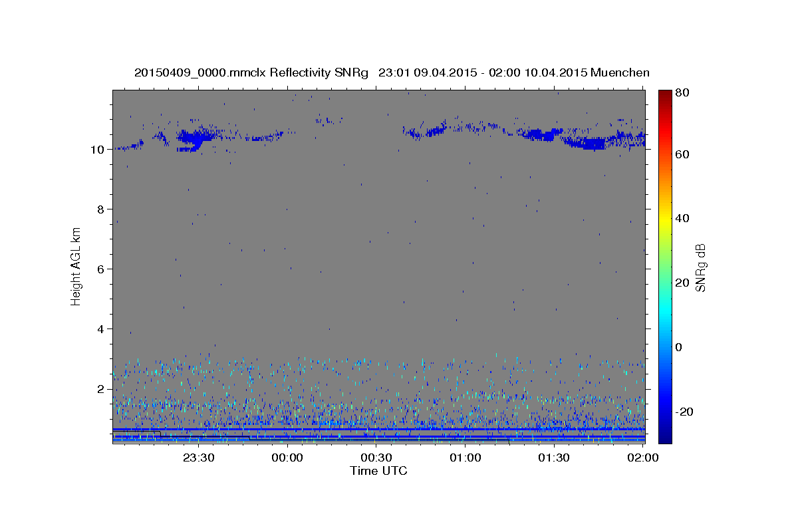The width and height of the screenshot is (798, 532).
Task: Click the colorbar value 20
Action: click(x=682, y=283)
